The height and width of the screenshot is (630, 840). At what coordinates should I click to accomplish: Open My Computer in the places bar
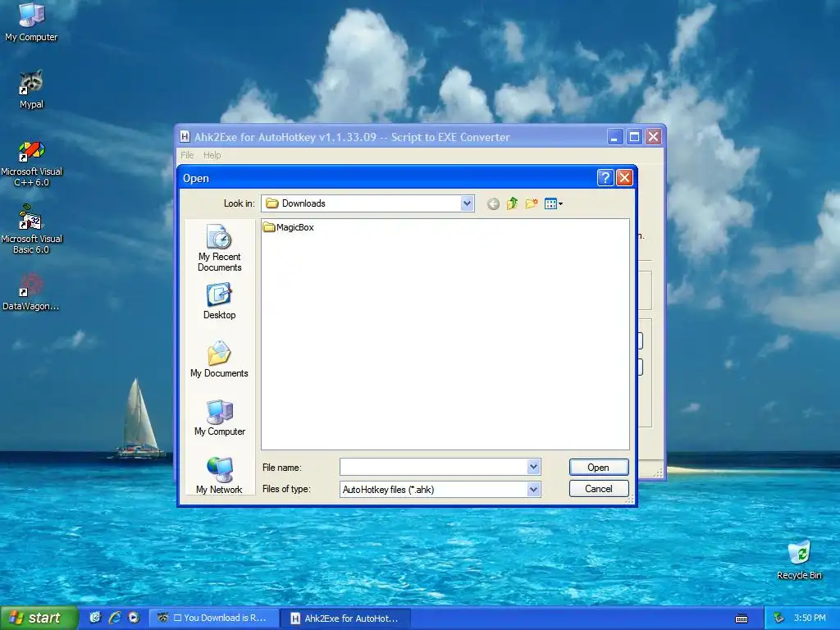219,418
